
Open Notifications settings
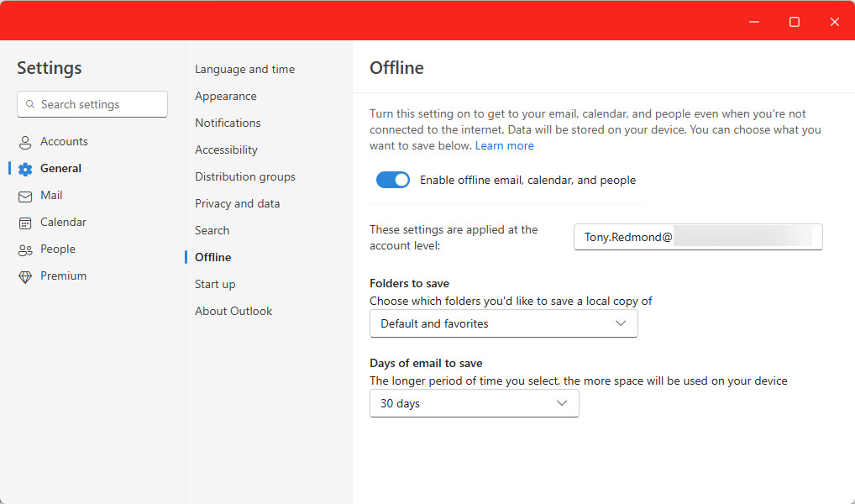tap(228, 123)
